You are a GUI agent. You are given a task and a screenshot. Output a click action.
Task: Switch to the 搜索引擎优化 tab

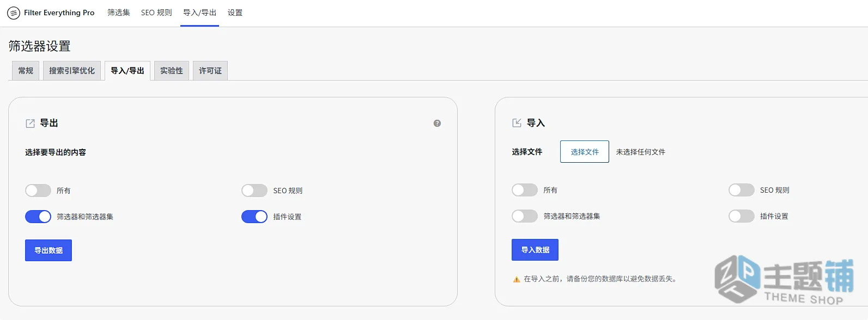[72, 71]
